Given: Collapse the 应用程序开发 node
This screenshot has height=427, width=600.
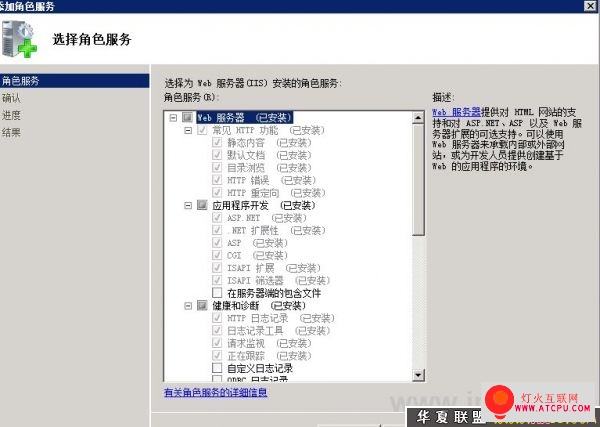Looking at the screenshot, I should click(188, 205).
